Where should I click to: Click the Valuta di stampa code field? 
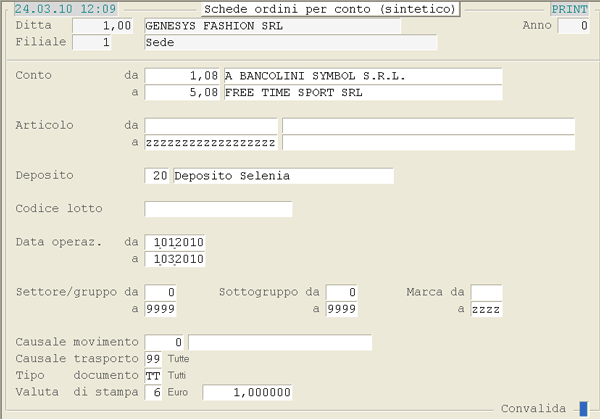click(153, 393)
